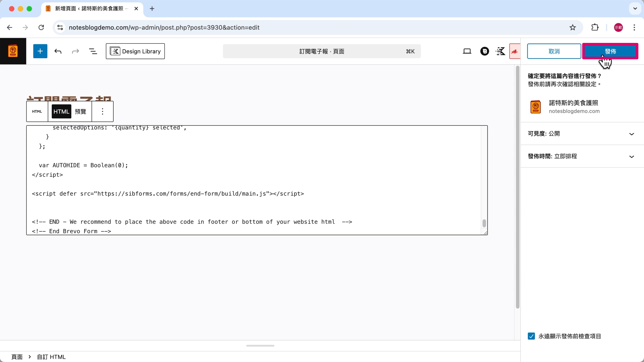The height and width of the screenshot is (362, 644).
Task: Click the WordPress site logo icon
Action: pos(13,51)
